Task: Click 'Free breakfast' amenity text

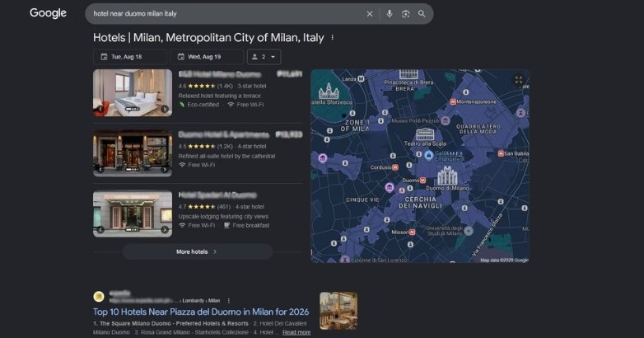Action: coord(251,225)
